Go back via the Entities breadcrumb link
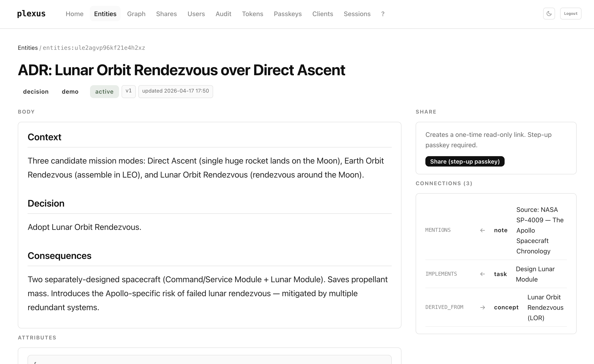 28,48
